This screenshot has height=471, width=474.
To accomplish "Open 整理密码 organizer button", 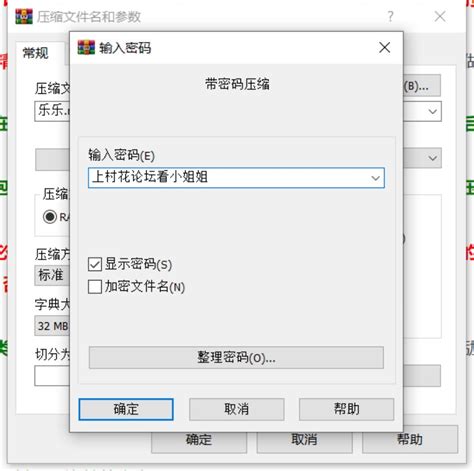I will tap(236, 358).
